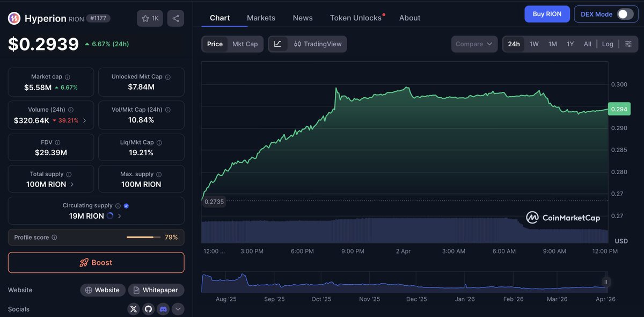Click the $29.39M FDV value
Viewport: 644px width, 317px height.
point(51,153)
